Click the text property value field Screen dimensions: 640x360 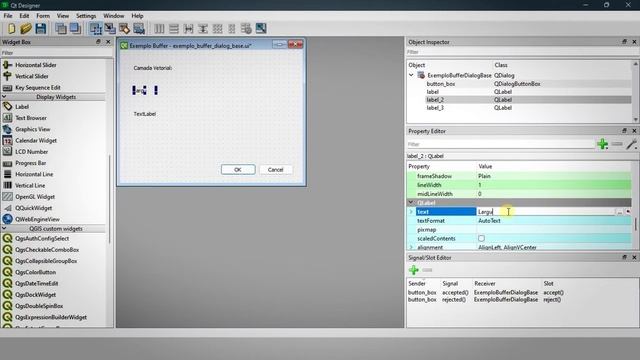[x=546, y=212]
